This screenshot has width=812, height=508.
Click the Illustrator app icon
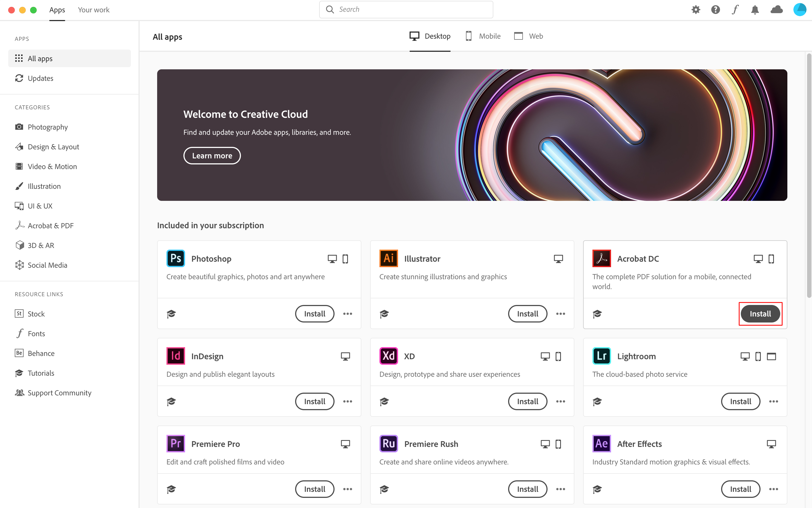[388, 258]
